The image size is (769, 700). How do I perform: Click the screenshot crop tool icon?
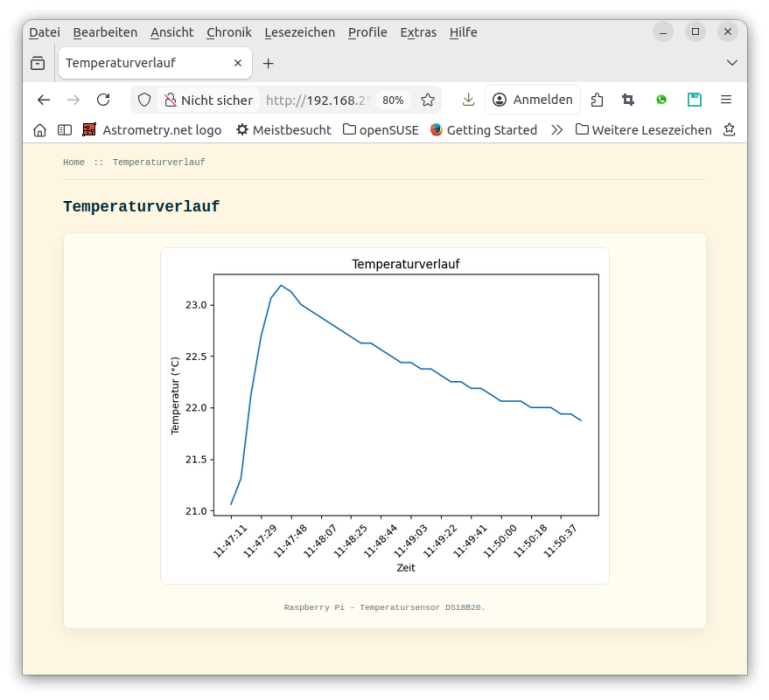tap(628, 100)
